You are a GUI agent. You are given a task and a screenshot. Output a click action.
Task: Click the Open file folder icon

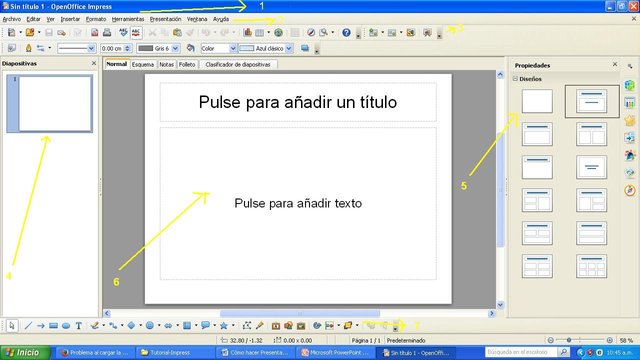[x=30, y=32]
